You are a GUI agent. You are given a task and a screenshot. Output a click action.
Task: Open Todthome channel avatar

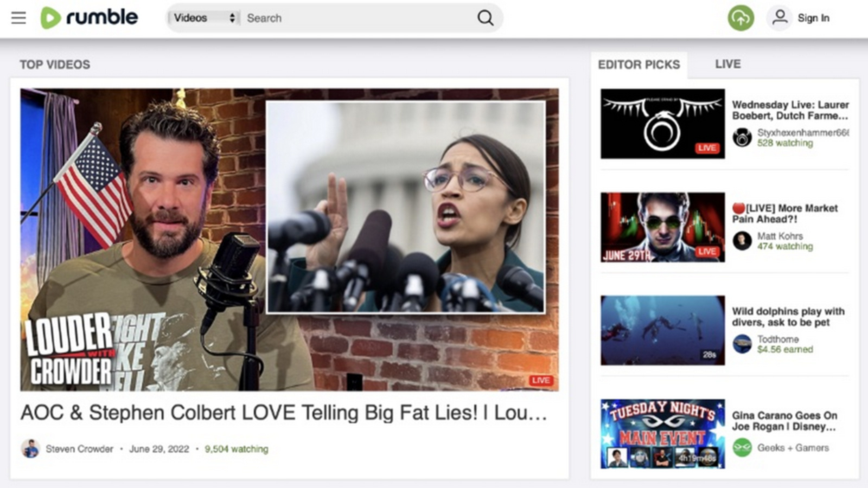coord(742,344)
